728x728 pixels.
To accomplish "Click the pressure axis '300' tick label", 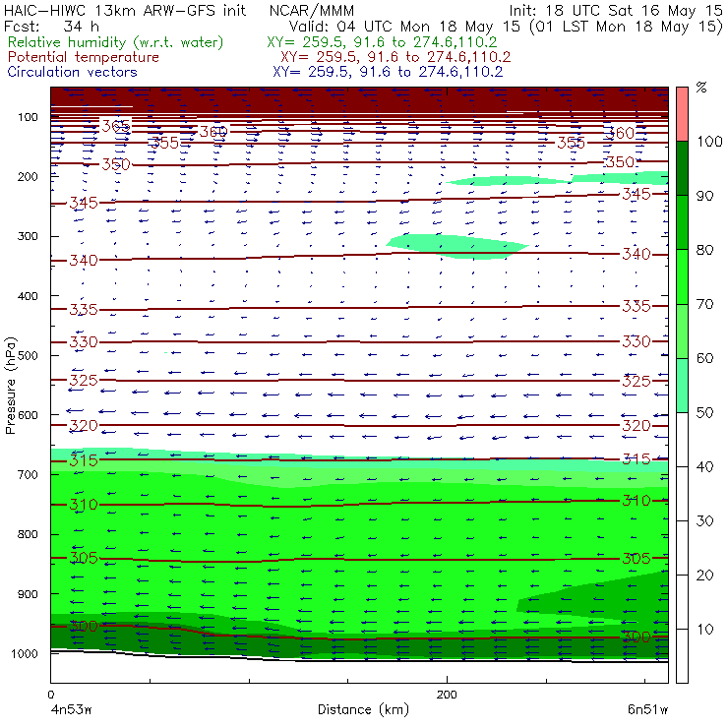I will click(x=28, y=236).
